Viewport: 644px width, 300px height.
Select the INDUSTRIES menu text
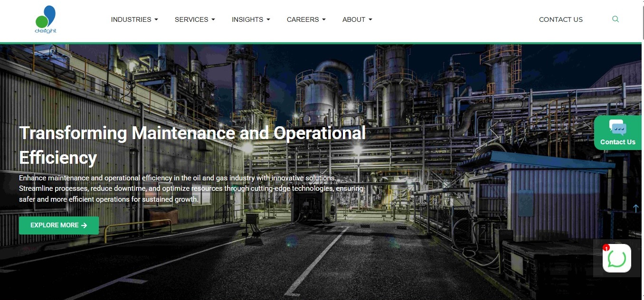tap(131, 19)
